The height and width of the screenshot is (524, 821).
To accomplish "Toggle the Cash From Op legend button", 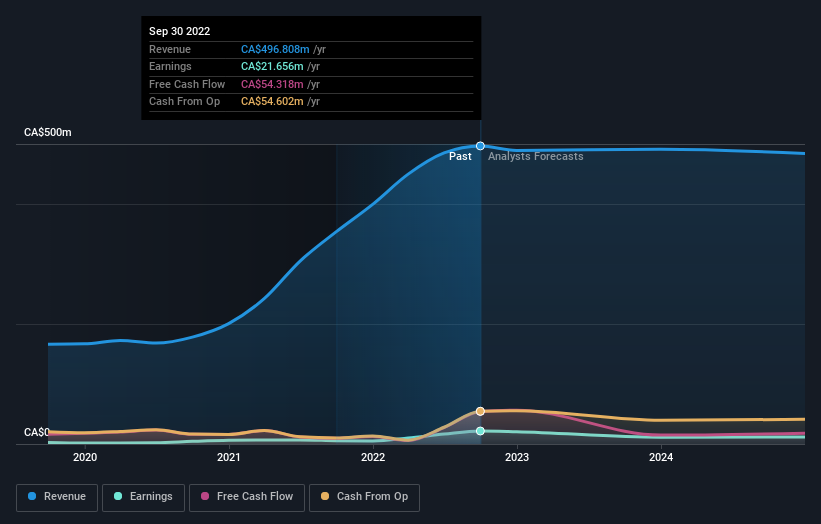I will point(364,497).
